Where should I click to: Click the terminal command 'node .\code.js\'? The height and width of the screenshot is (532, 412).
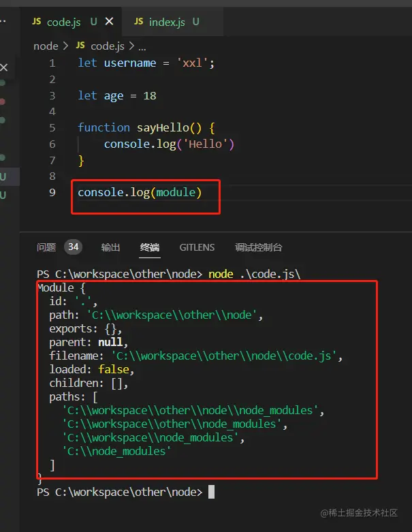pos(254,274)
